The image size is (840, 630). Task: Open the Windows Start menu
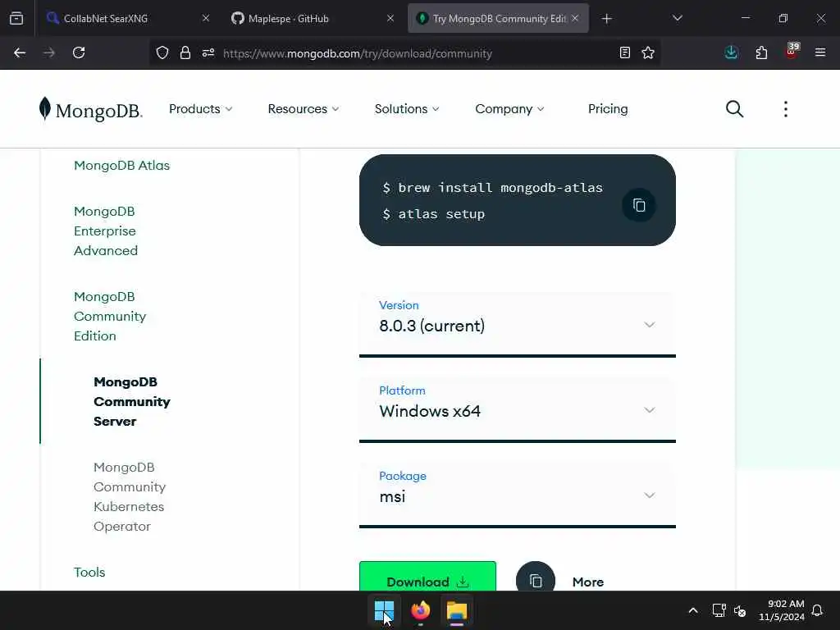384,610
